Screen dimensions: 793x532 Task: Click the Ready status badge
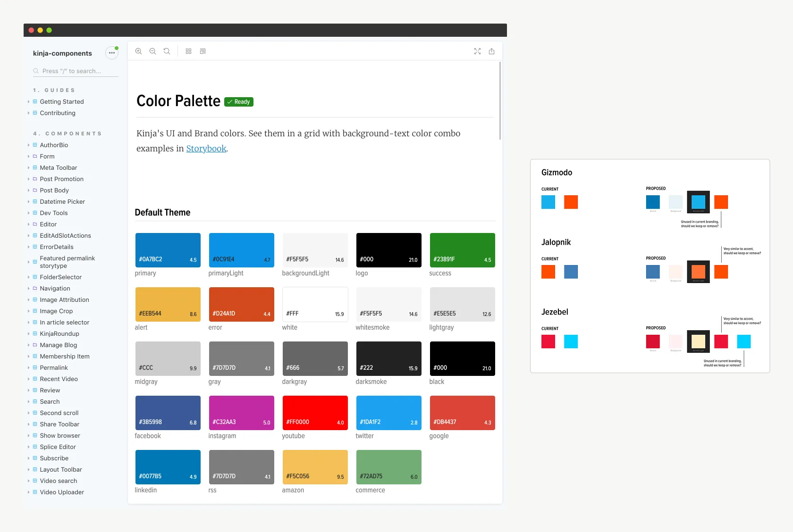point(239,102)
